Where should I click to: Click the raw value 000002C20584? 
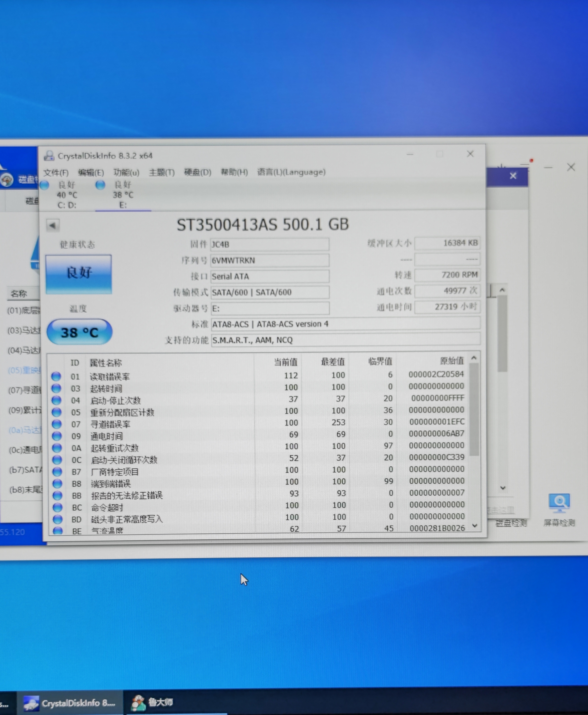click(x=436, y=374)
